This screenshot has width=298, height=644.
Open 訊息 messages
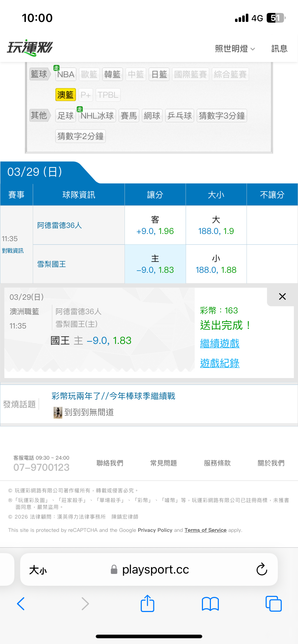[x=279, y=49]
